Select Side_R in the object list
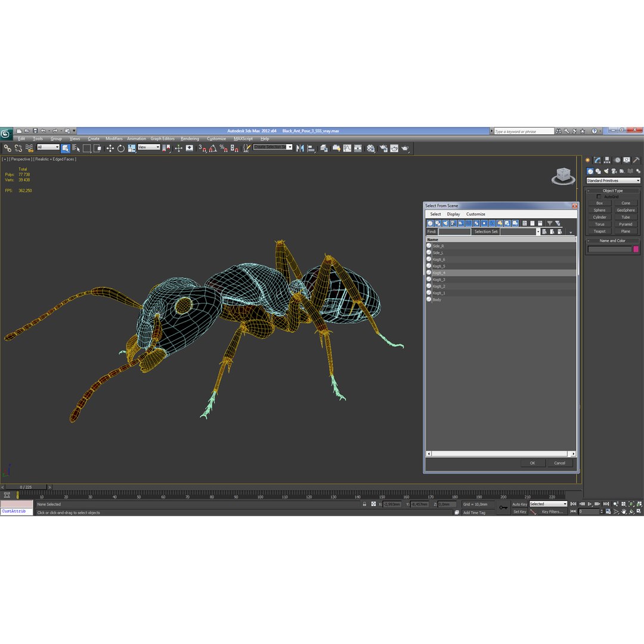This screenshot has height=644, width=644. tap(501, 246)
